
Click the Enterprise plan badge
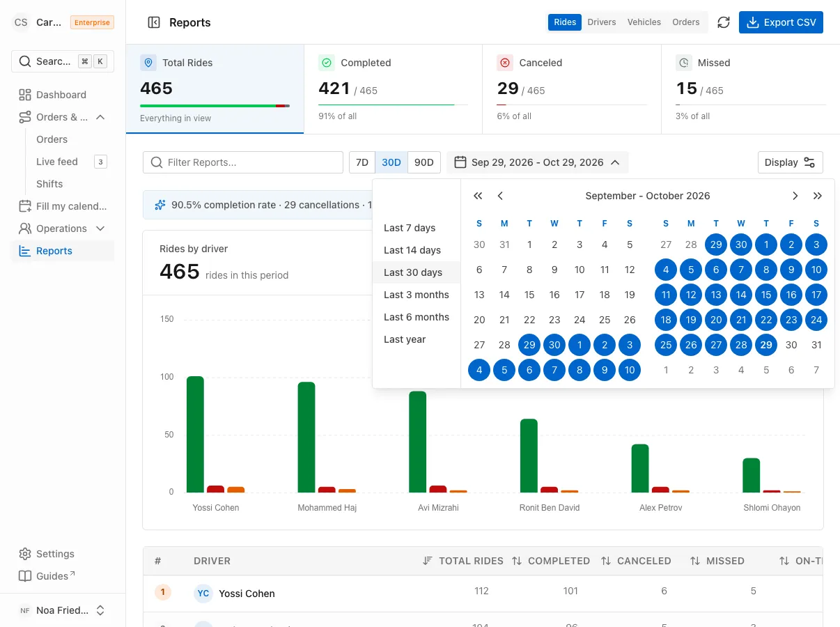click(x=92, y=22)
